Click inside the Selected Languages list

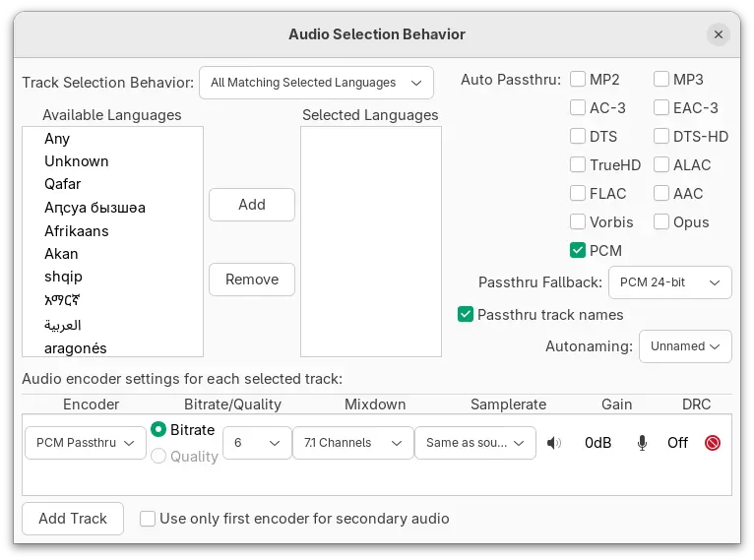pos(370,241)
